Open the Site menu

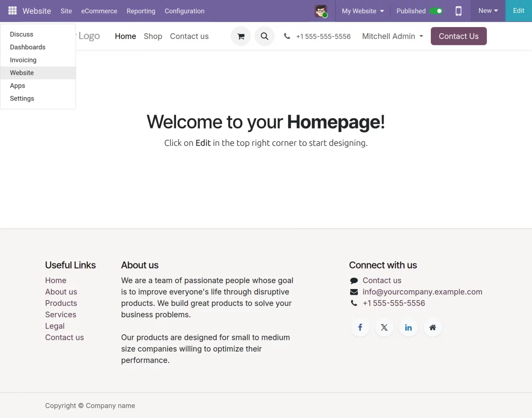pos(66,11)
